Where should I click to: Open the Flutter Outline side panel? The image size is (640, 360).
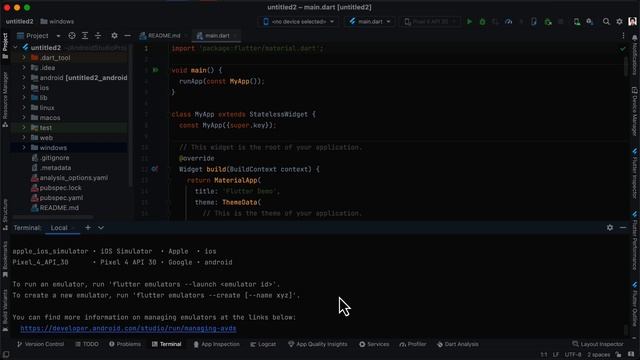[x=635, y=304]
